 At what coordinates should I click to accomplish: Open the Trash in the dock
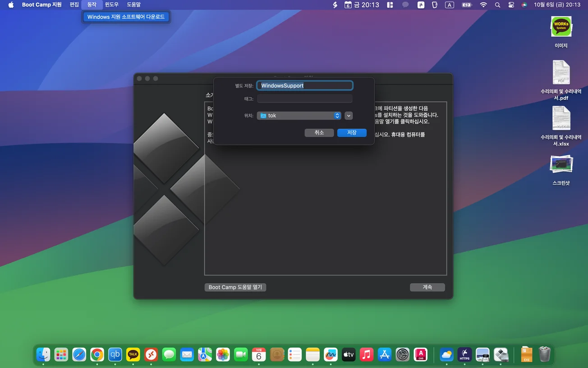(545, 354)
